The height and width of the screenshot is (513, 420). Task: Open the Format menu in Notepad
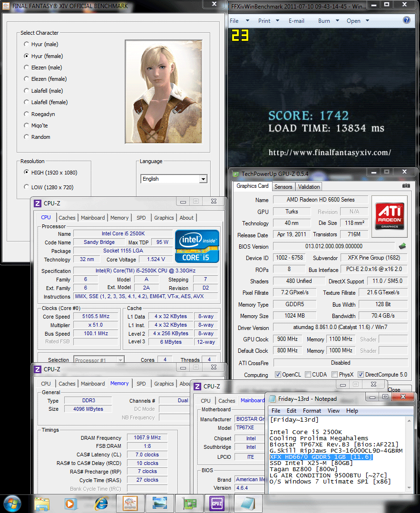tap(312, 411)
